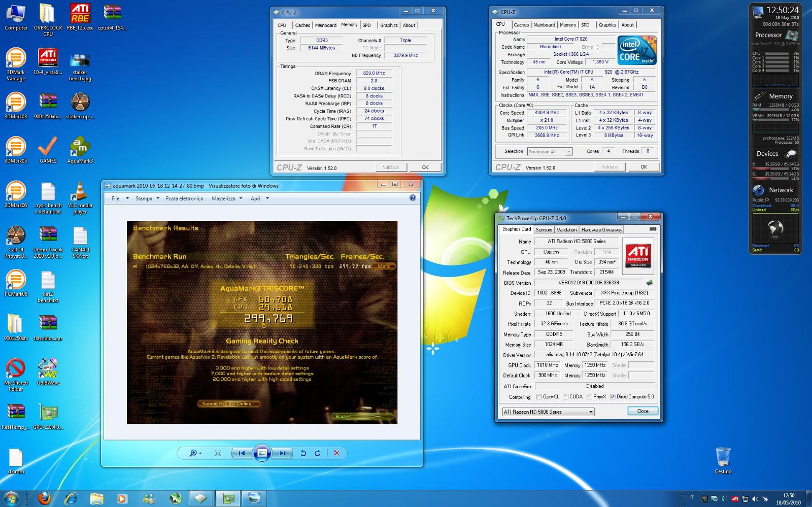Select Caches tab in left CPU-Z window

click(x=302, y=25)
